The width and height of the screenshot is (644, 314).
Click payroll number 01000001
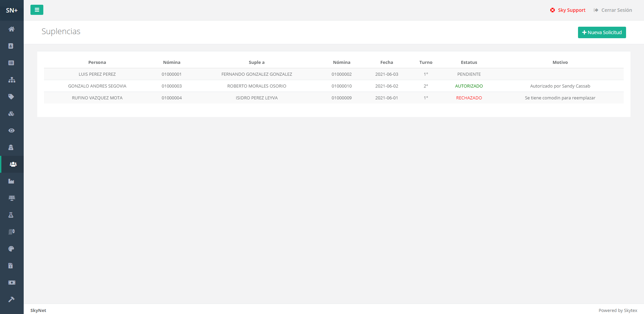pos(172,74)
